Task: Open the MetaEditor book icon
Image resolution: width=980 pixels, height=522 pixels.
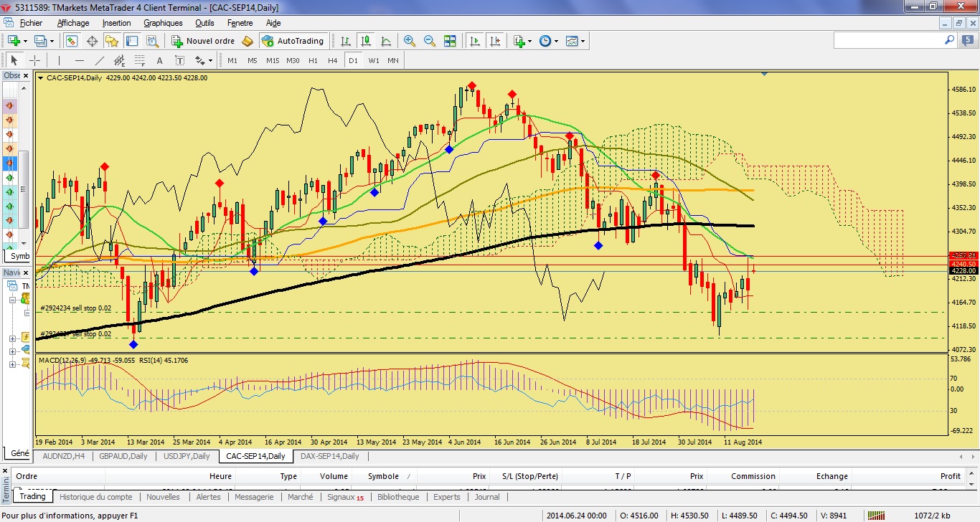Action: click(248, 41)
